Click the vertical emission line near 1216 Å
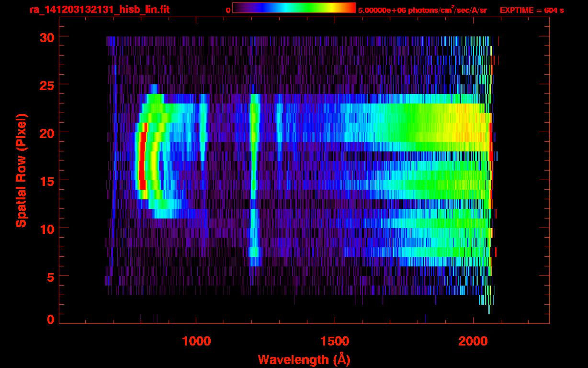This screenshot has height=368, width=588. [254, 180]
